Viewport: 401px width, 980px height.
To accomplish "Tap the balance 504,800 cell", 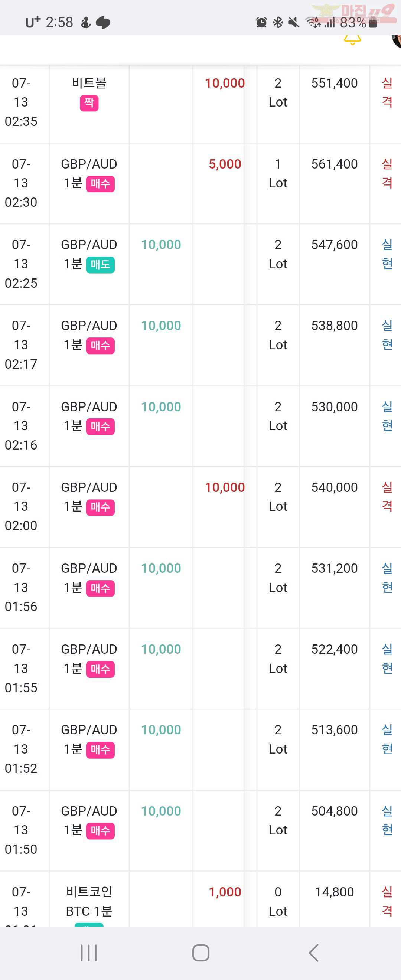I will (x=335, y=811).
